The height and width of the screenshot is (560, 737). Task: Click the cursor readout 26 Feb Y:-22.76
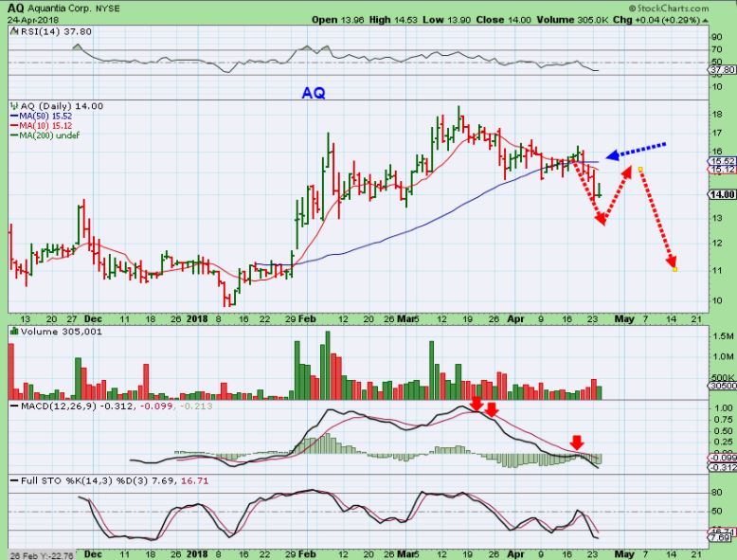pyautogui.click(x=42, y=556)
